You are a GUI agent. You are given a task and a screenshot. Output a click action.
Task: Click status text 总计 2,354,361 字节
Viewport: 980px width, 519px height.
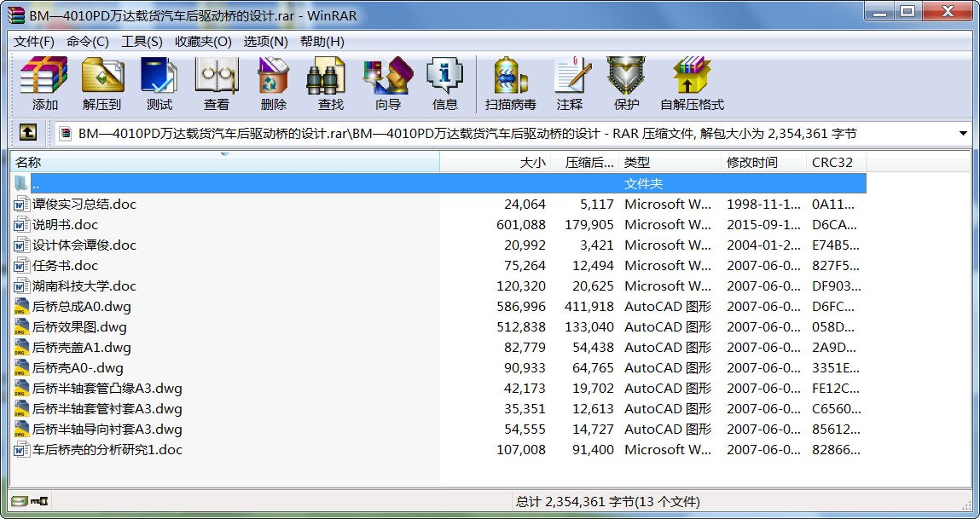click(575, 501)
